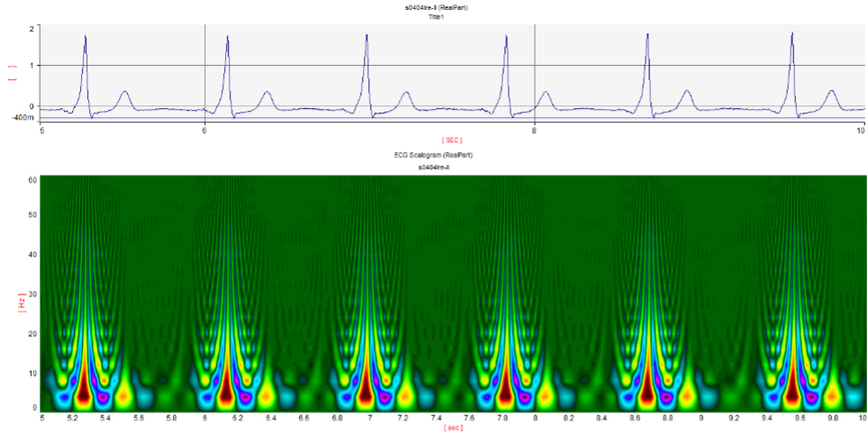Select the red '[ sec ]' label below the scalogram
The height and width of the screenshot is (436, 868).
[452, 428]
